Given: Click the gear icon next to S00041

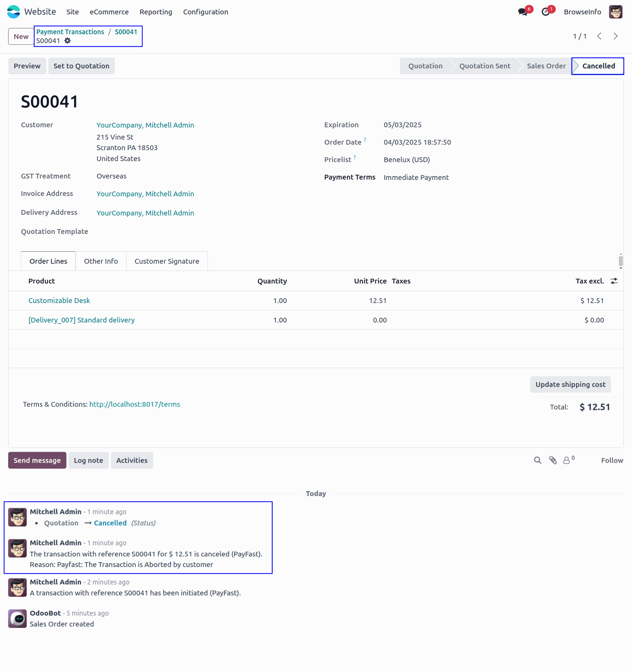Looking at the screenshot, I should coord(68,41).
